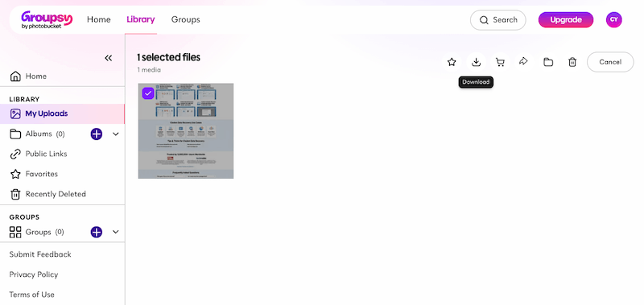The height and width of the screenshot is (305, 644).
Task: Click the shopping cart icon
Action: click(500, 62)
